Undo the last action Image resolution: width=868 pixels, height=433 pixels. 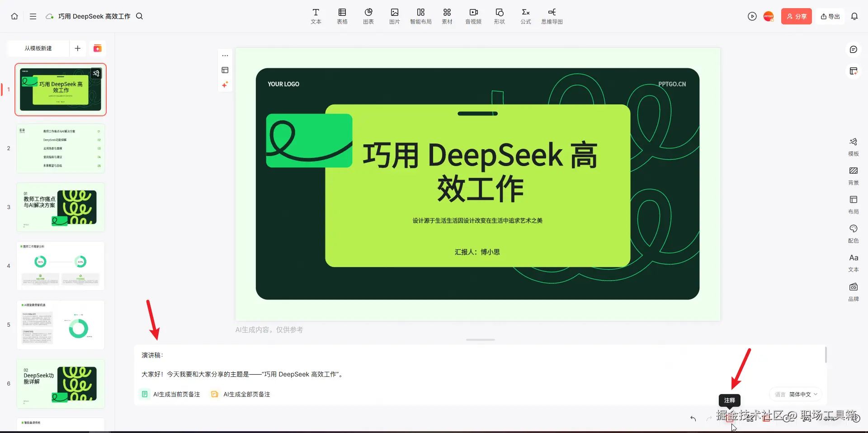693,419
